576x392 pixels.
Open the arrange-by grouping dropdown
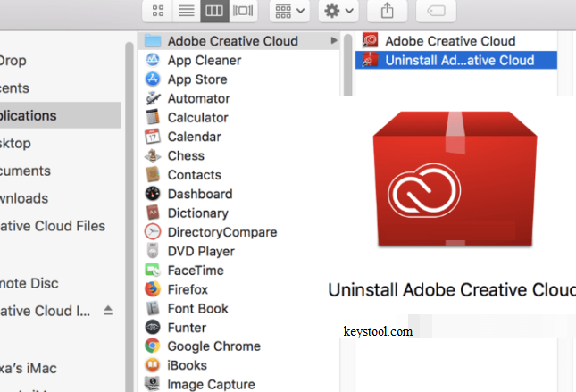pyautogui.click(x=289, y=11)
